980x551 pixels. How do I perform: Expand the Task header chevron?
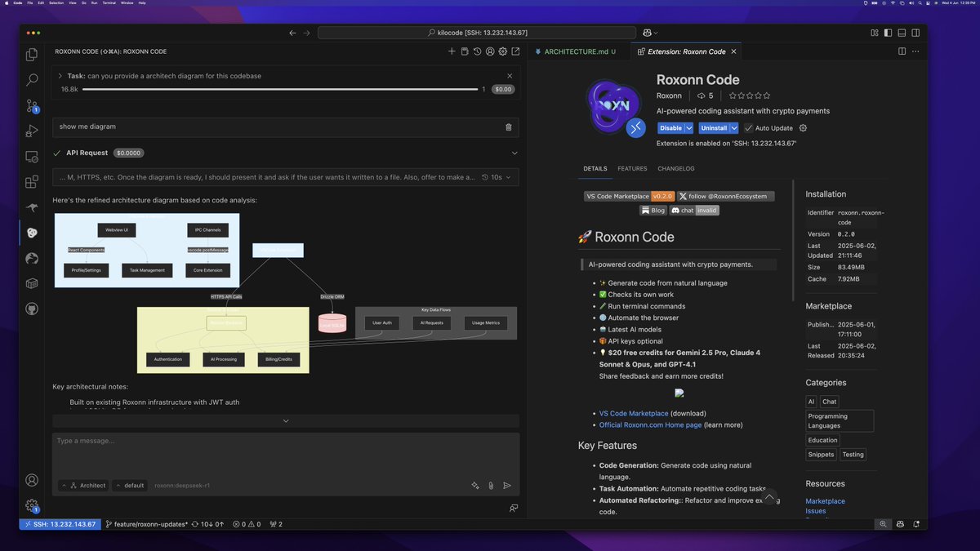tap(60, 76)
